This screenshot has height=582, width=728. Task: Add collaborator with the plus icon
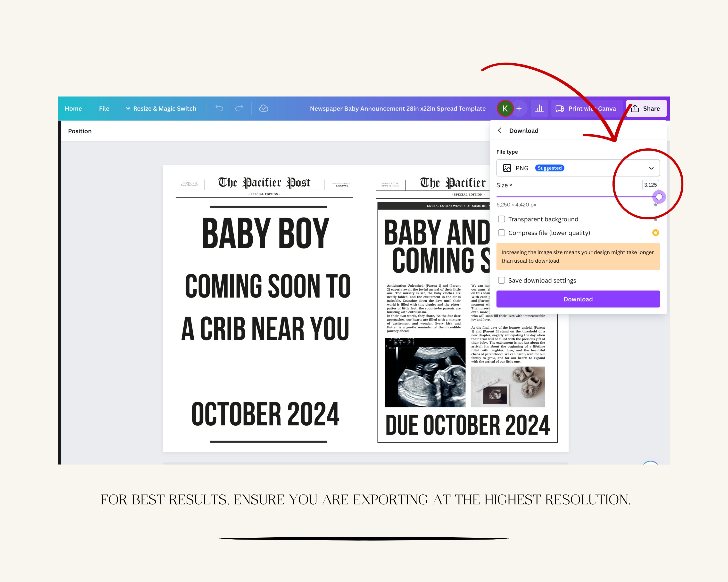tap(519, 109)
